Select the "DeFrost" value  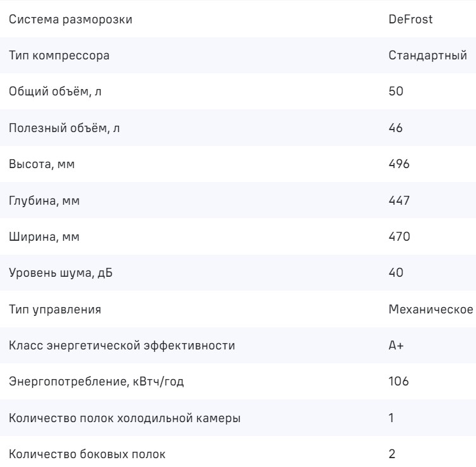point(411,19)
